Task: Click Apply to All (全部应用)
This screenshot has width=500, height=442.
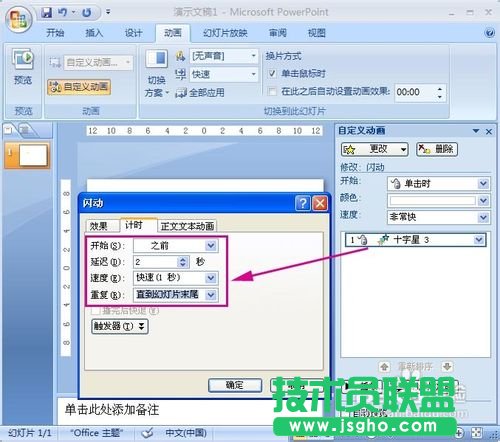Action: 200,93
